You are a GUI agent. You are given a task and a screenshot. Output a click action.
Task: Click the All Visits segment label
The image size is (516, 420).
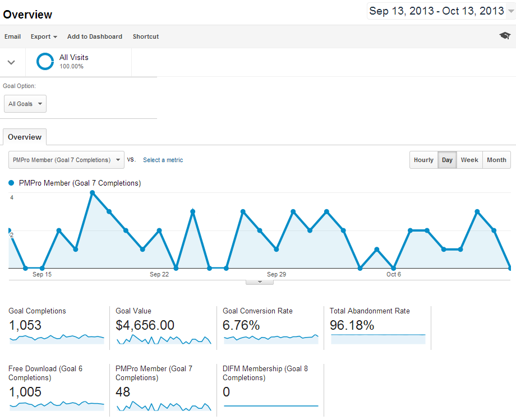pyautogui.click(x=73, y=57)
